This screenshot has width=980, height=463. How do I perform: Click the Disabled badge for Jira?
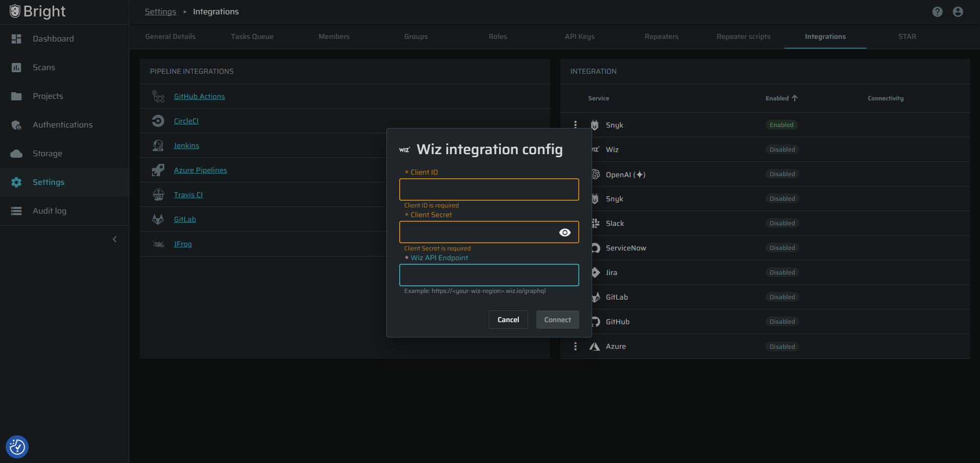pos(782,272)
